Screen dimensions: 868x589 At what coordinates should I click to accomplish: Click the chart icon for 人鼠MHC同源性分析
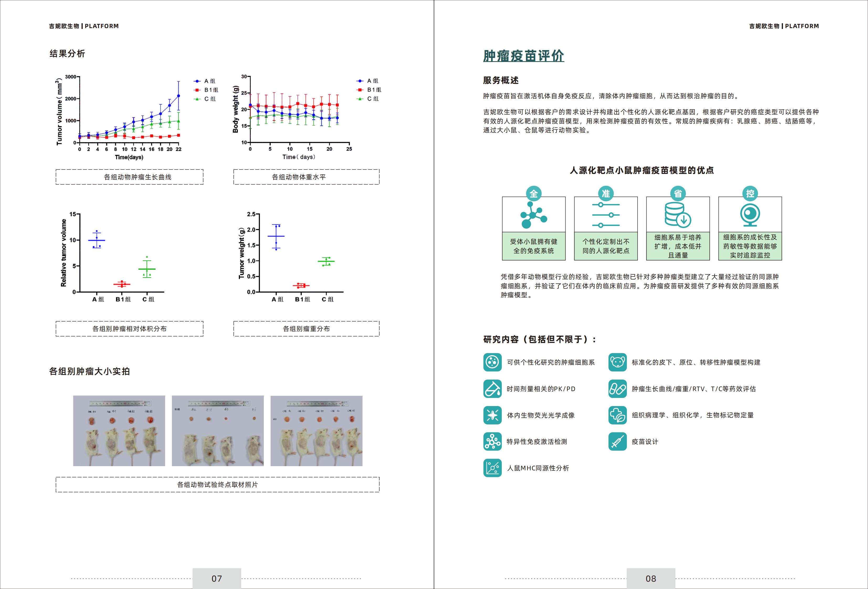click(x=492, y=468)
